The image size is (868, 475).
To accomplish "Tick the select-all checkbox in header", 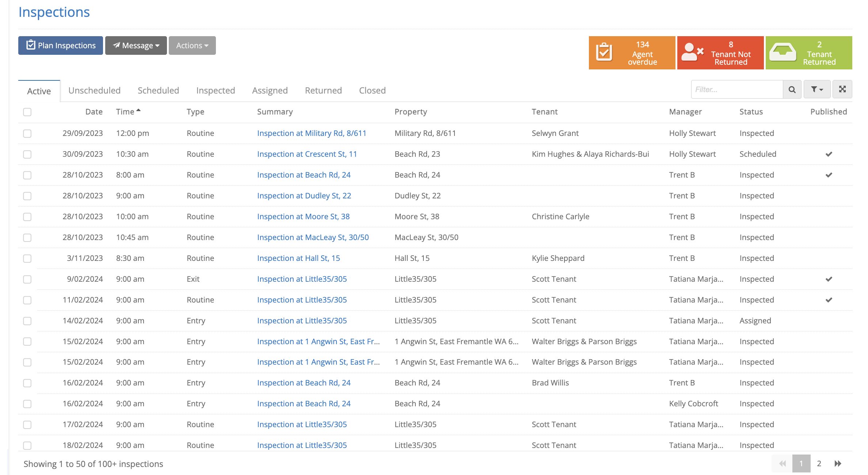I will pyautogui.click(x=27, y=112).
